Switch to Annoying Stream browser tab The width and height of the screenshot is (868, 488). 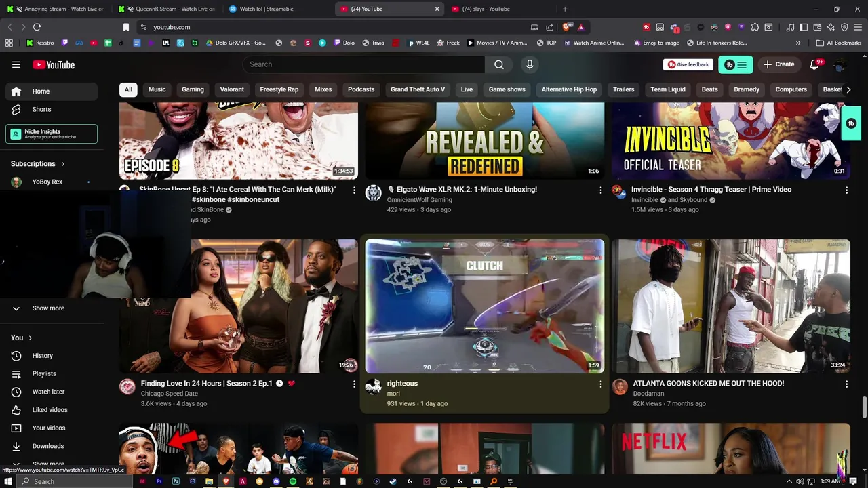coord(56,9)
